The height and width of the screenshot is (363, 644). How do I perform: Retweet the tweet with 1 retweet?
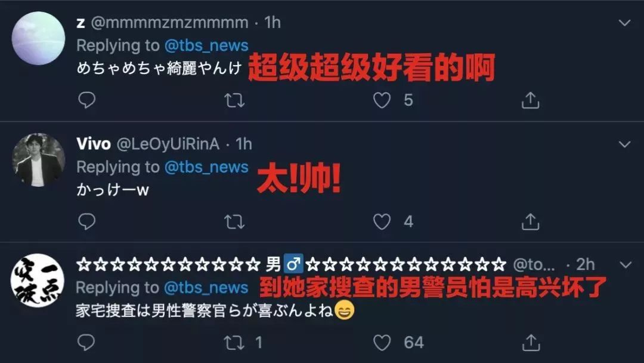tap(234, 343)
